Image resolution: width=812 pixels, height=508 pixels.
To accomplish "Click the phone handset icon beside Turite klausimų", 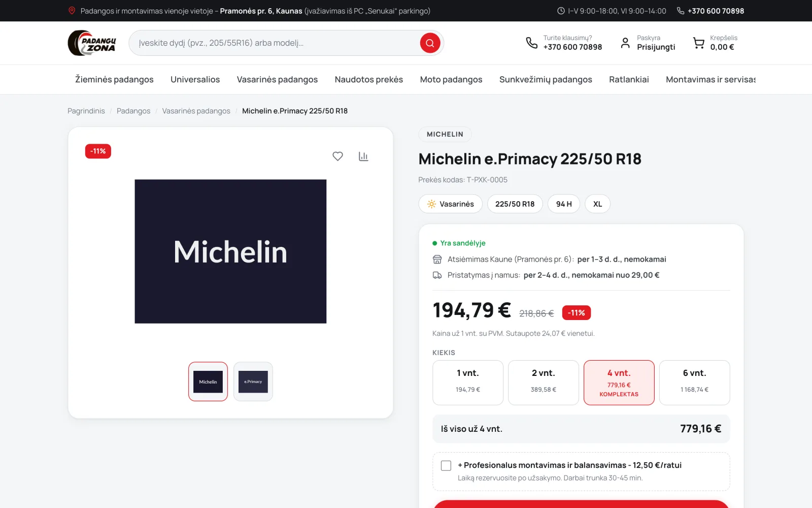I will pos(531,43).
